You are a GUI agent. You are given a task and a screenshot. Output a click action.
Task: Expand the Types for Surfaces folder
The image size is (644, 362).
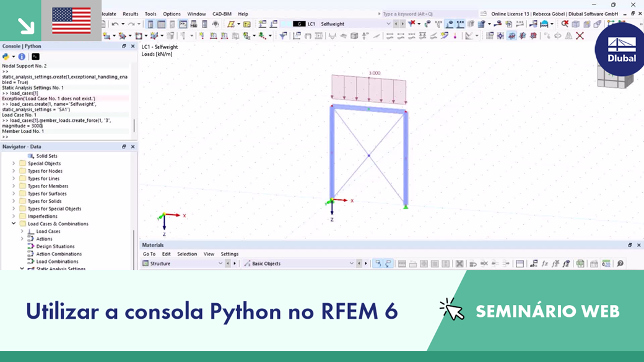[x=14, y=194]
